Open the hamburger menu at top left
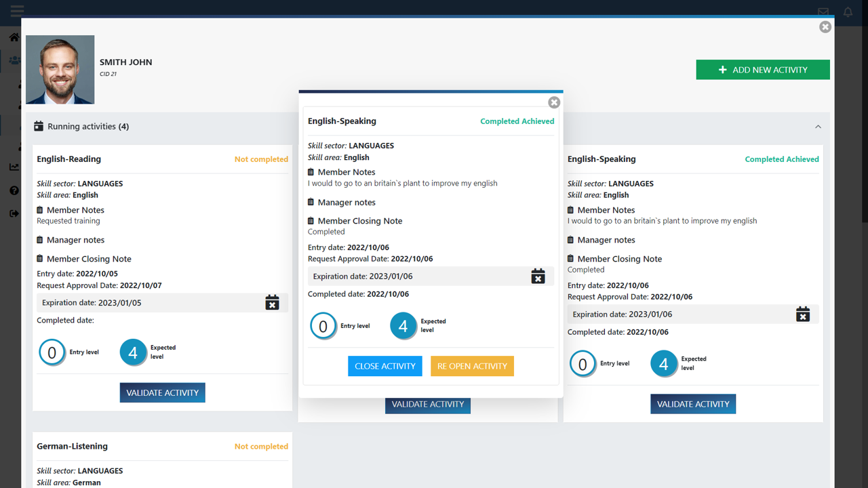The width and height of the screenshot is (868, 488). (17, 10)
